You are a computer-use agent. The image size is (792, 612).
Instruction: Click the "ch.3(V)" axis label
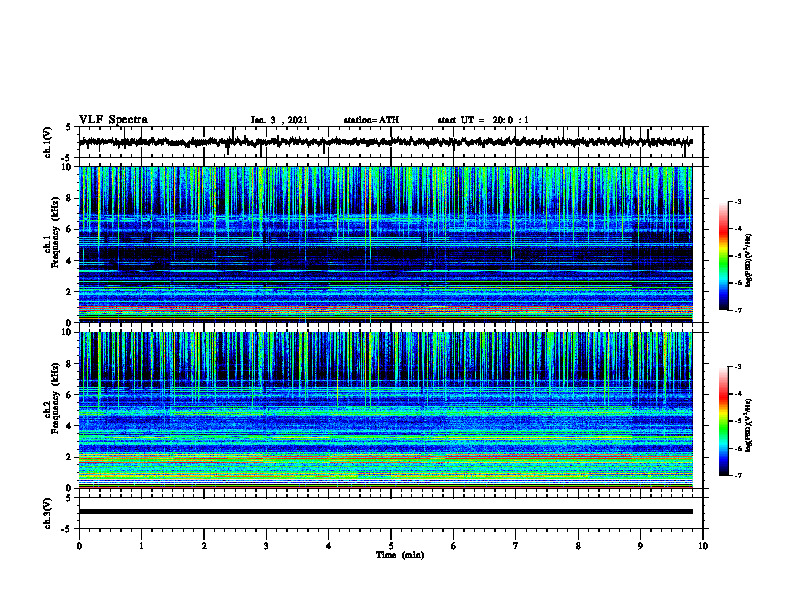tap(48, 513)
